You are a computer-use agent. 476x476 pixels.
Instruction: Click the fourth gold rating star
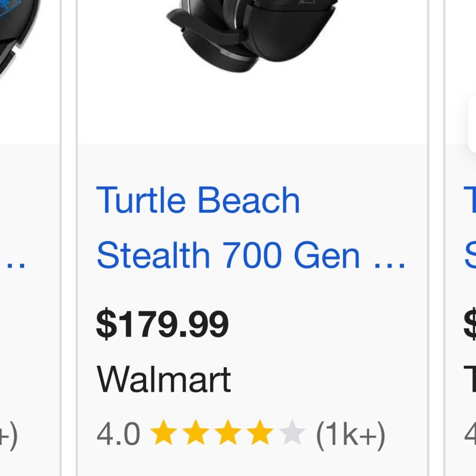(260, 433)
